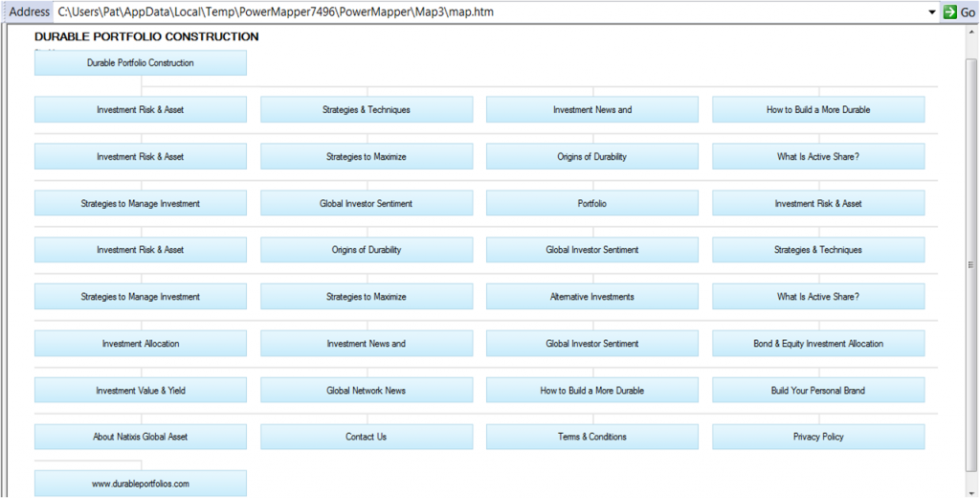The width and height of the screenshot is (980, 498).
Task: Open the Global Network News box
Action: point(367,391)
